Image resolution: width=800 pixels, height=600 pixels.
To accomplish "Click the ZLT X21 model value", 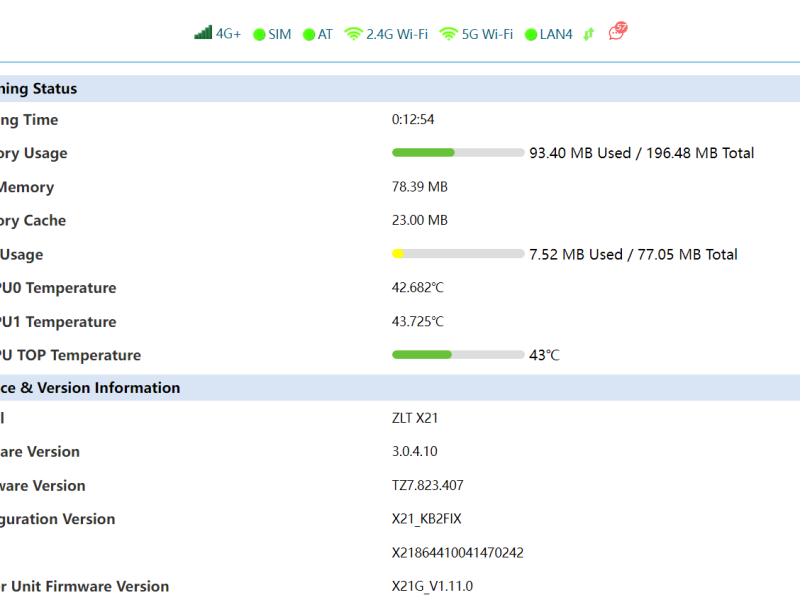I will coord(416,419).
